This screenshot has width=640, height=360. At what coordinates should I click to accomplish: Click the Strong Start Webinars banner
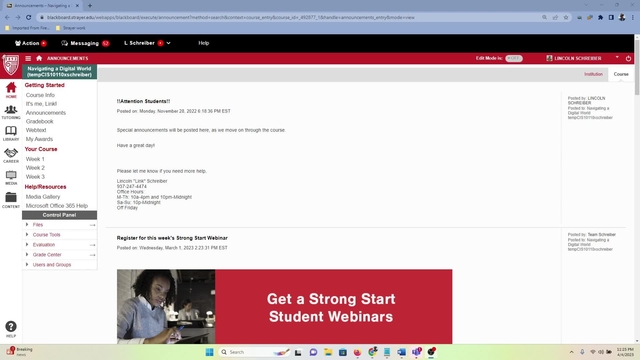click(x=284, y=307)
